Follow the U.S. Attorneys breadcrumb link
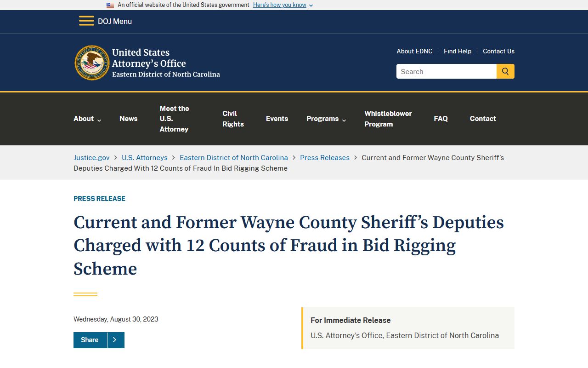The height and width of the screenshot is (368, 588). coord(145,158)
